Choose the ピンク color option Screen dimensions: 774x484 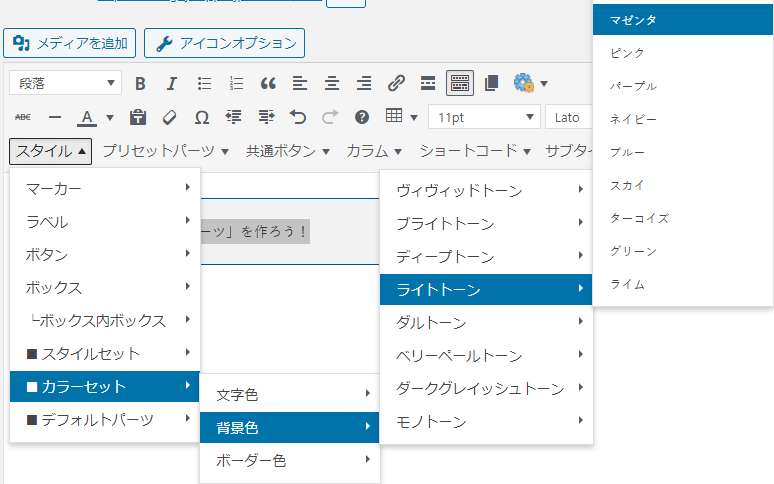click(x=683, y=53)
